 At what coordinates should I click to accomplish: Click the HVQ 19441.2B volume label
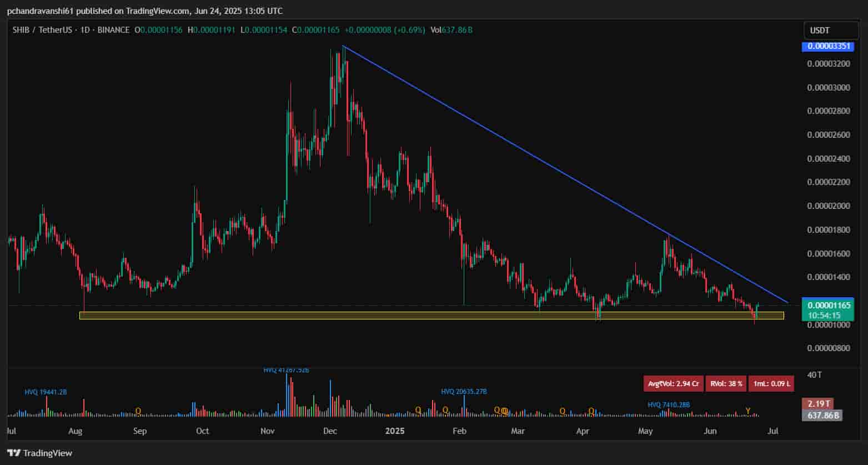point(46,392)
